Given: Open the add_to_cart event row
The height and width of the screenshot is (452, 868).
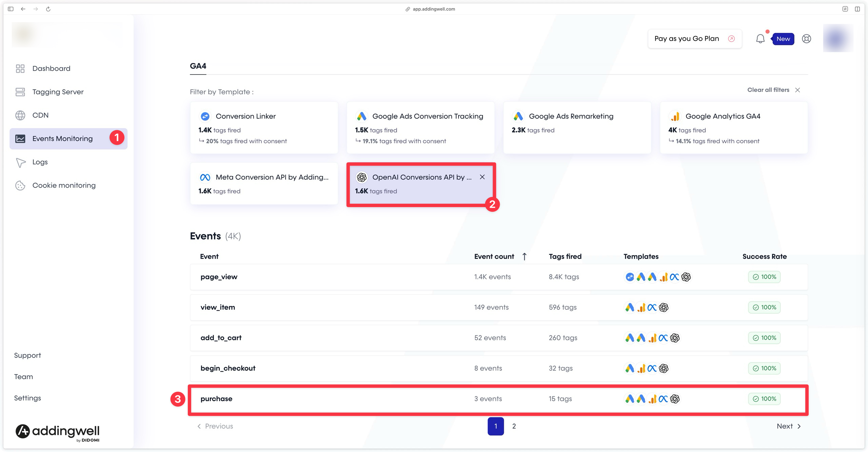Looking at the screenshot, I should tap(499, 338).
